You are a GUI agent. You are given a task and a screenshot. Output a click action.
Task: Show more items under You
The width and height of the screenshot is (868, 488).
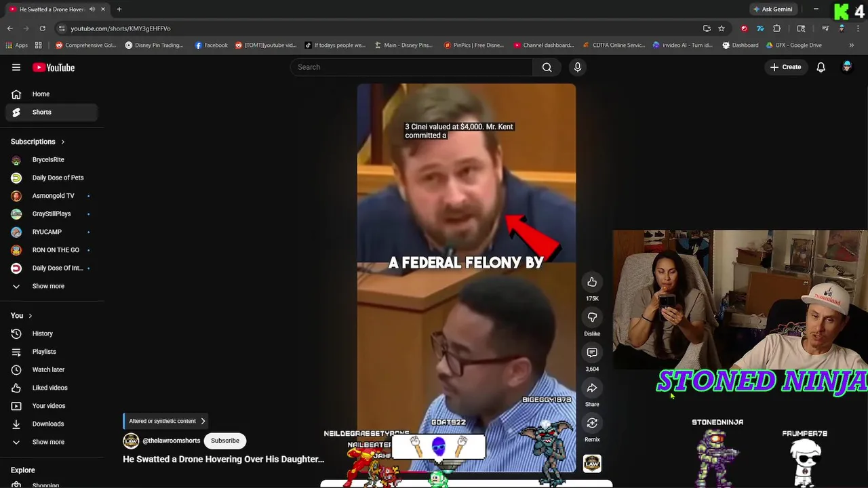coord(48,442)
